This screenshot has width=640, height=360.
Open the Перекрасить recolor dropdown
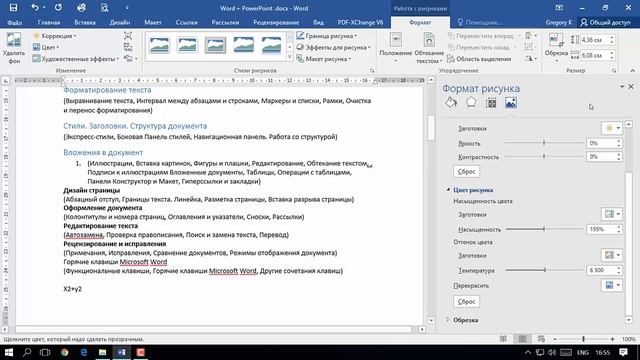(x=611, y=285)
